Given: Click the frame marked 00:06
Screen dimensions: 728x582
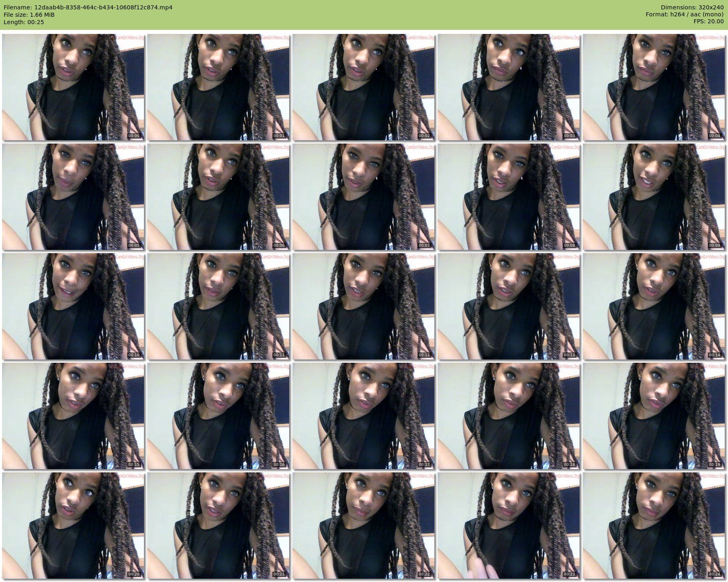Looking at the screenshot, I should coord(218,197).
